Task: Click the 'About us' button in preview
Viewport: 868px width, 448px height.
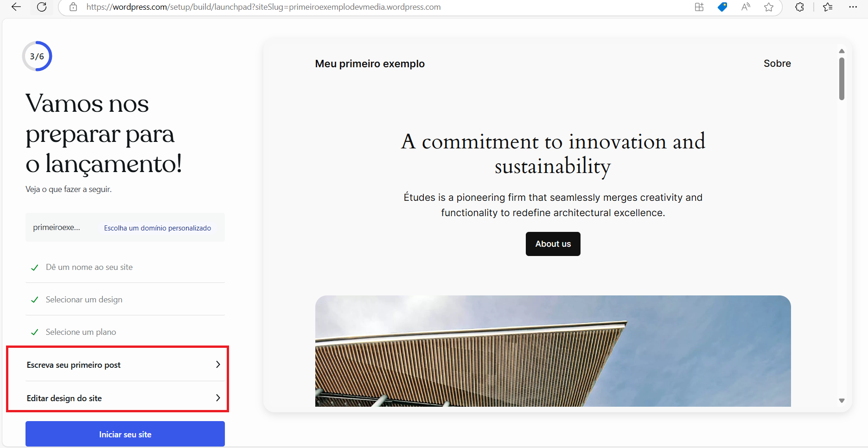Action: (x=553, y=244)
